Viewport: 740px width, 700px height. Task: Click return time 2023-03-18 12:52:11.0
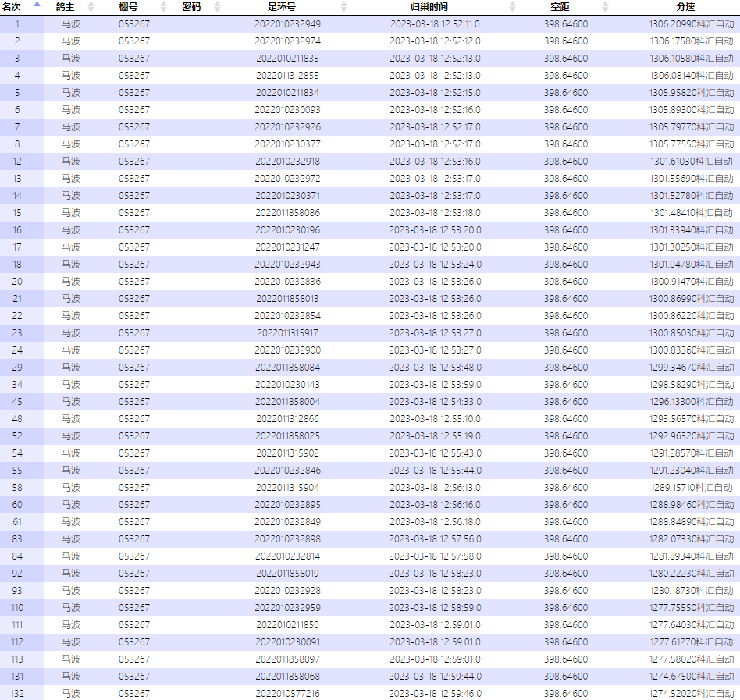[435, 24]
